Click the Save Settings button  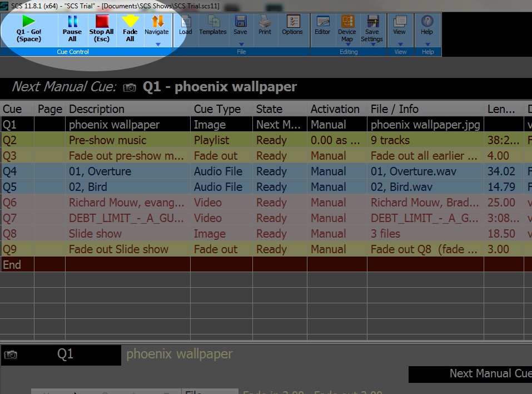(371, 29)
